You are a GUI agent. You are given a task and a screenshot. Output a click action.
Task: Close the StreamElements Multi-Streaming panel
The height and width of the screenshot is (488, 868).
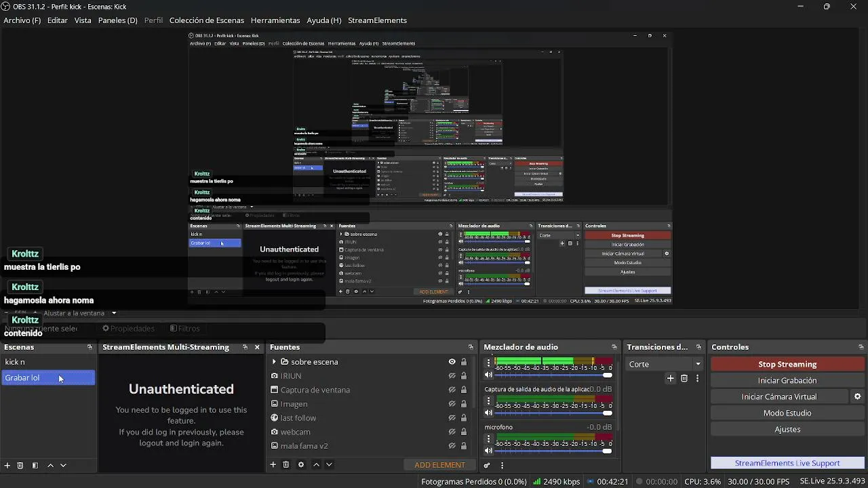pos(257,347)
